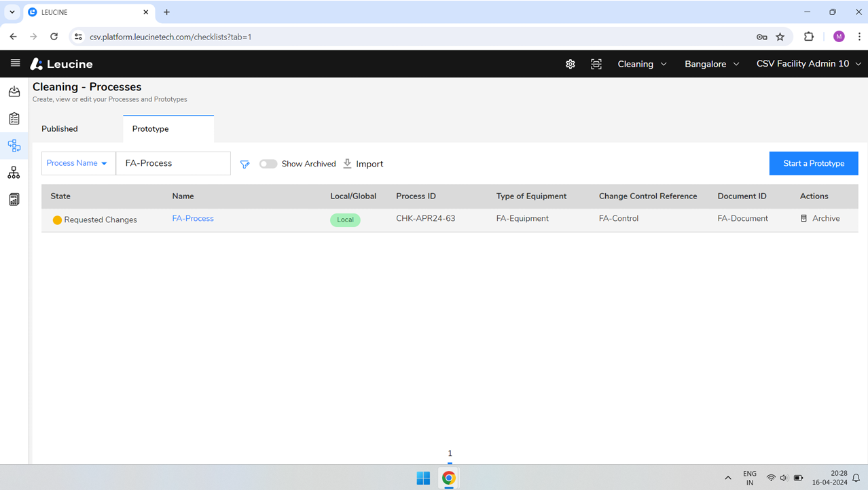
Task: Click the CHK-APR24-63 process ID cell
Action: [x=426, y=218]
